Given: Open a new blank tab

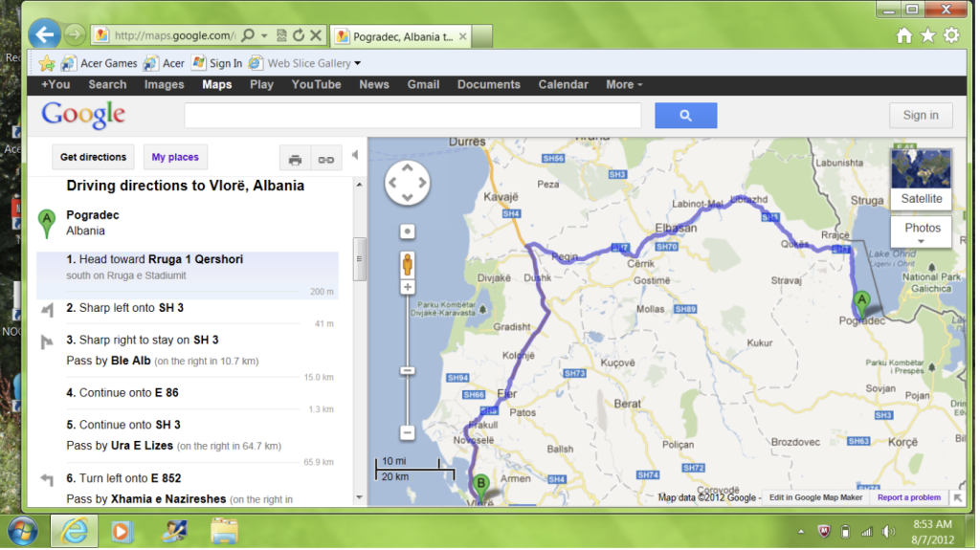Looking at the screenshot, I should [482, 36].
